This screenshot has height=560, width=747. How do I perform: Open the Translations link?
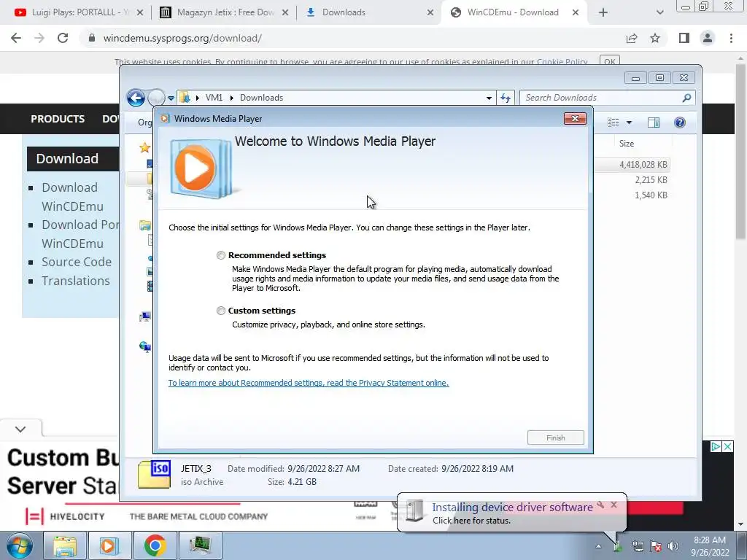click(x=76, y=281)
